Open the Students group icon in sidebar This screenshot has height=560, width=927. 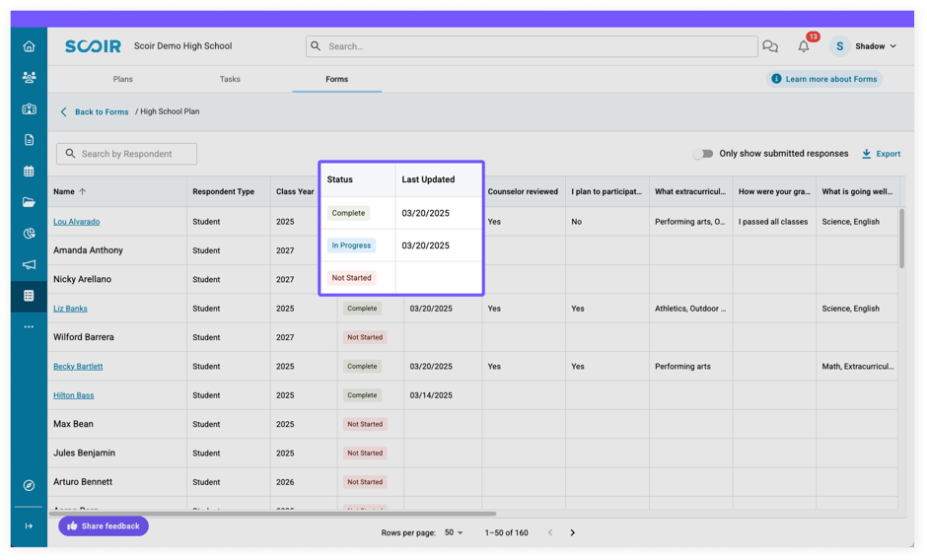click(29, 77)
